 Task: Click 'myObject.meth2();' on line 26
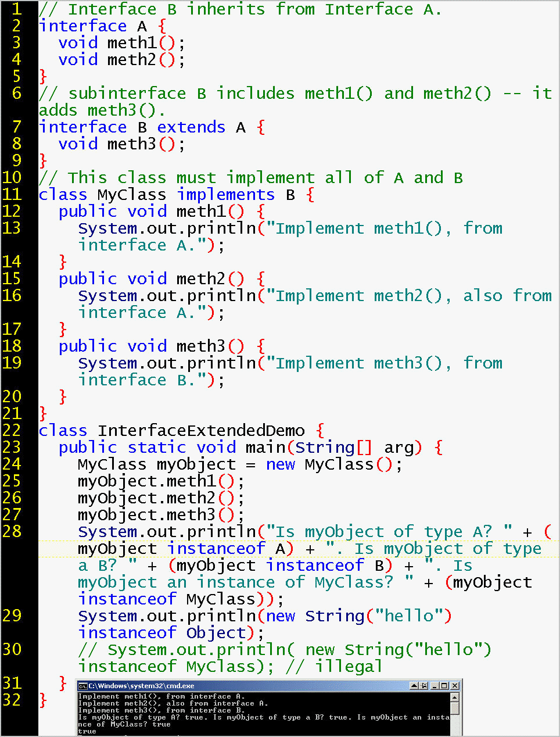[x=161, y=498]
